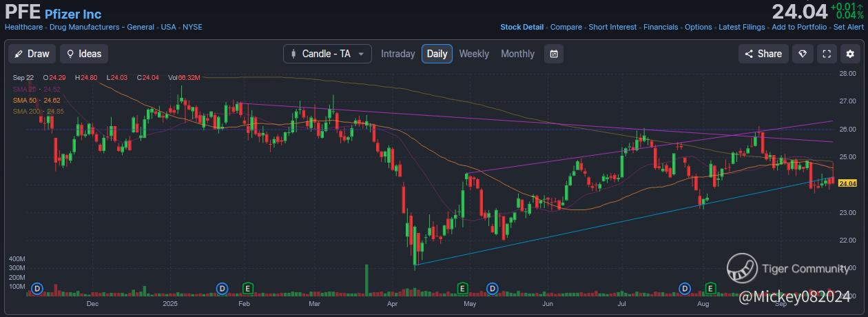Click the diamond premium icon

[802, 54]
